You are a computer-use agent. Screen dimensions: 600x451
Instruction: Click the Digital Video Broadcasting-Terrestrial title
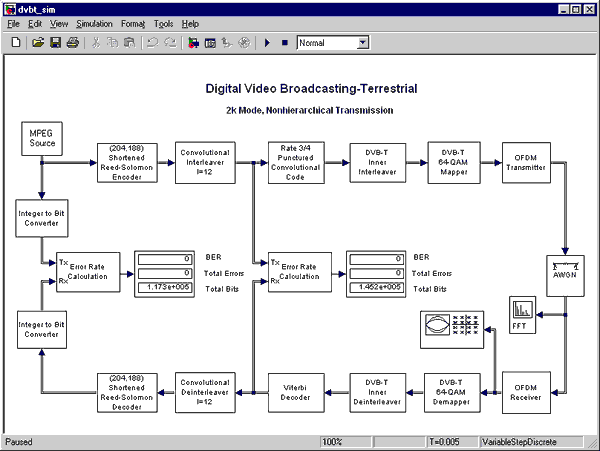[x=311, y=89]
